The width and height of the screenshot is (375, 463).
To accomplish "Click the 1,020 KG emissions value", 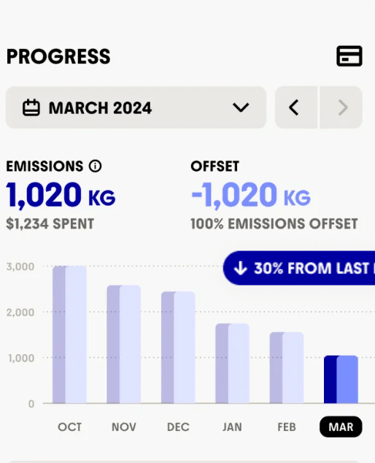I will 61,195.
